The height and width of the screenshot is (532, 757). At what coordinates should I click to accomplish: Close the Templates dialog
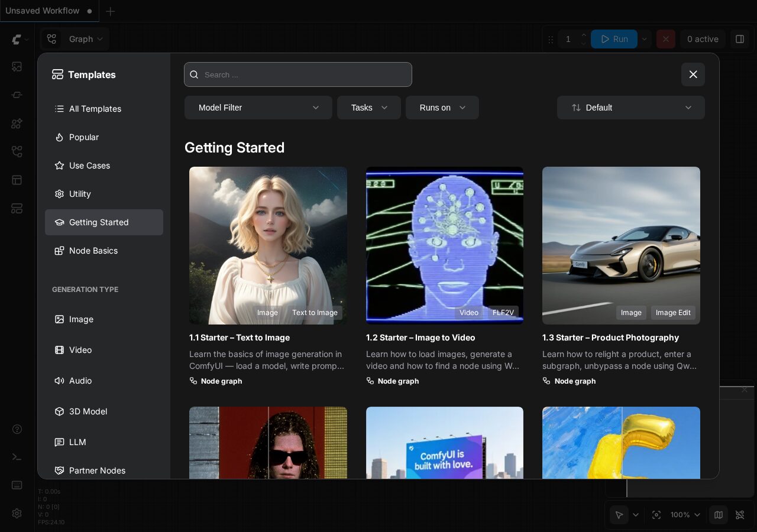[x=693, y=74]
